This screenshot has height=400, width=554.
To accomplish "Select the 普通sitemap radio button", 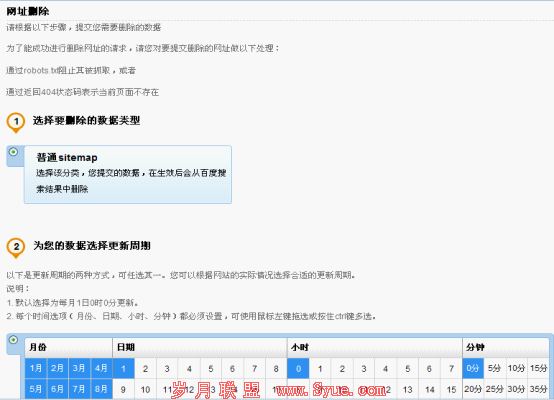I will click(13, 152).
